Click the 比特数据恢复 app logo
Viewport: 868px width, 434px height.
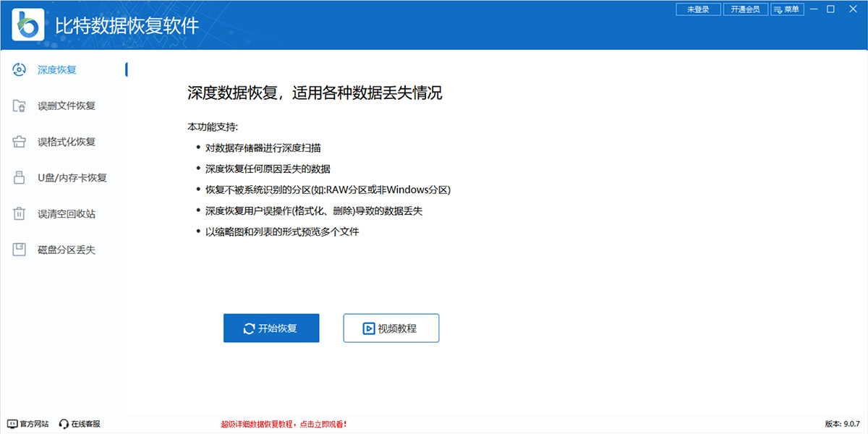28,26
